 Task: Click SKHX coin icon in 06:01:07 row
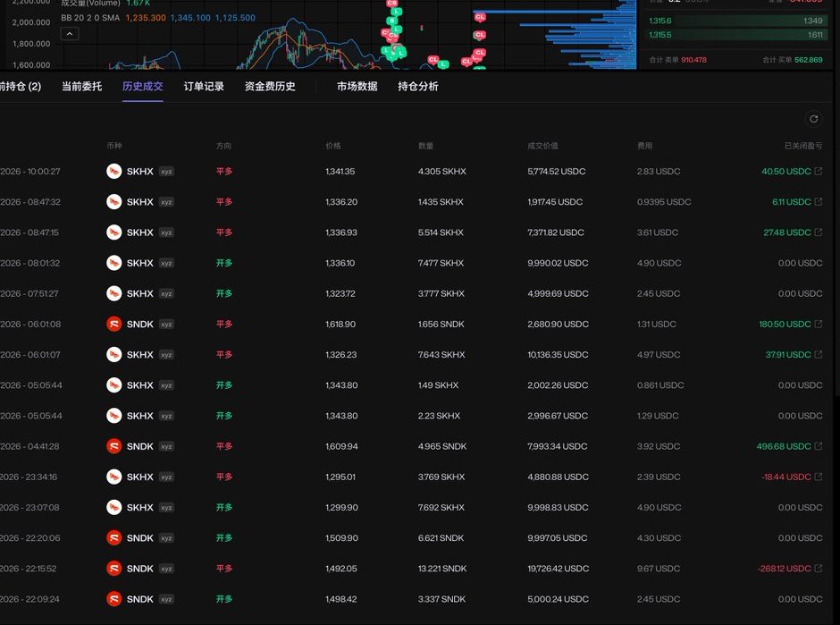pyautogui.click(x=113, y=354)
